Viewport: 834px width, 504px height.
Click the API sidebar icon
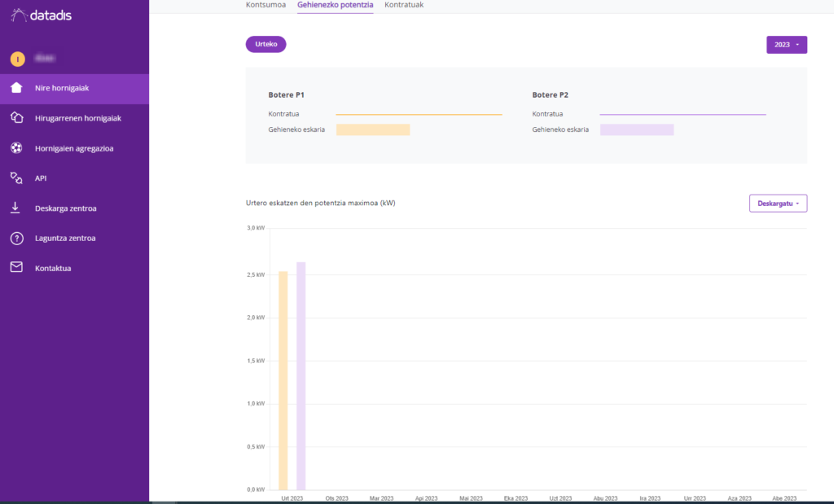(x=16, y=177)
